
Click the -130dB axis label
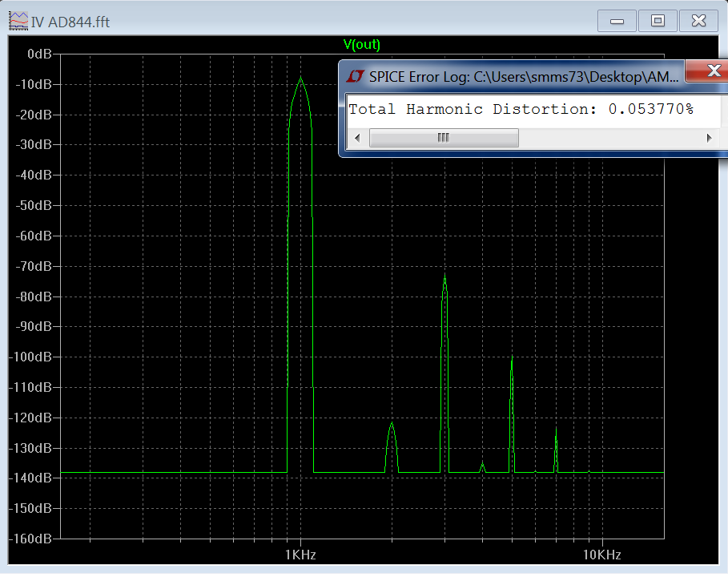pos(30,448)
